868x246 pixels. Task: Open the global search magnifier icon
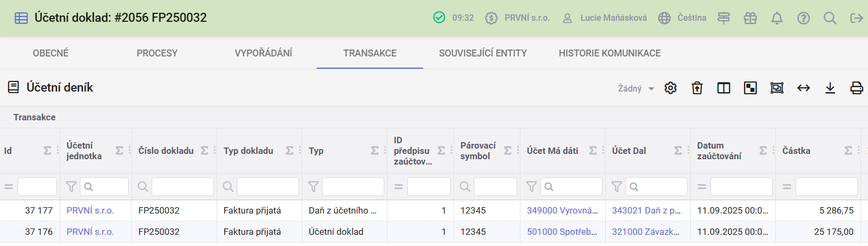click(830, 18)
